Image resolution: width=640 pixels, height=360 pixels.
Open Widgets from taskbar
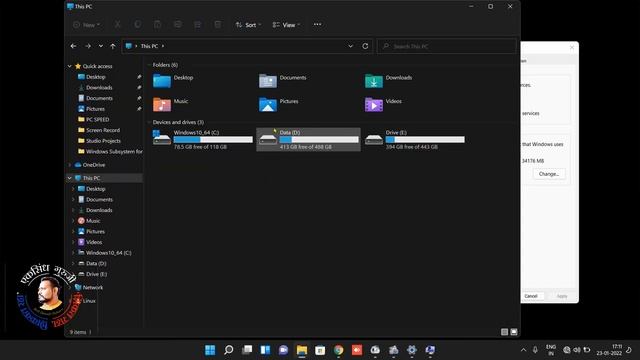(x=265, y=350)
